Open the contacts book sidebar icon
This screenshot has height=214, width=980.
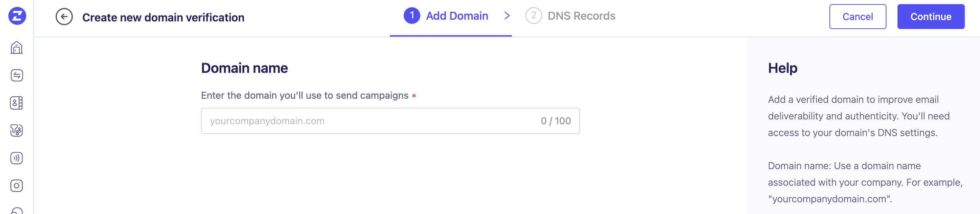click(x=17, y=103)
